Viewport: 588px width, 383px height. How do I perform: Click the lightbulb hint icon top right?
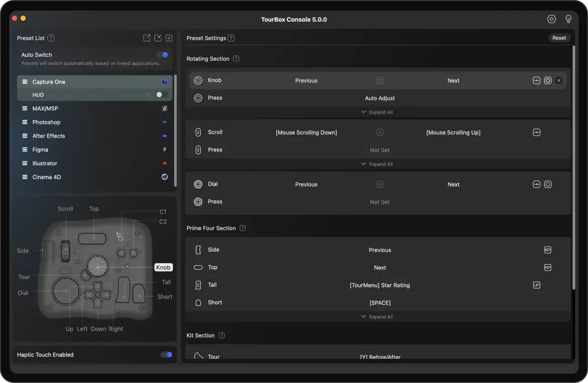tap(568, 19)
